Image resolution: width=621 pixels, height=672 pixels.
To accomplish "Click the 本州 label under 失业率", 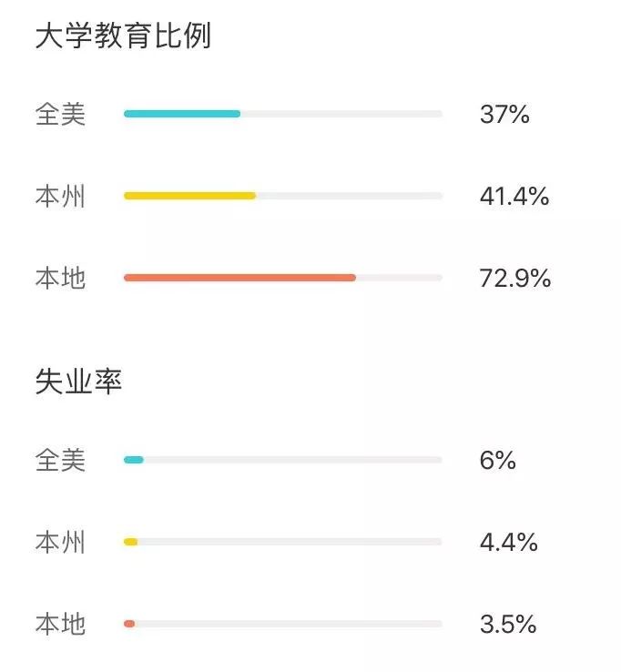I will click(x=60, y=542).
